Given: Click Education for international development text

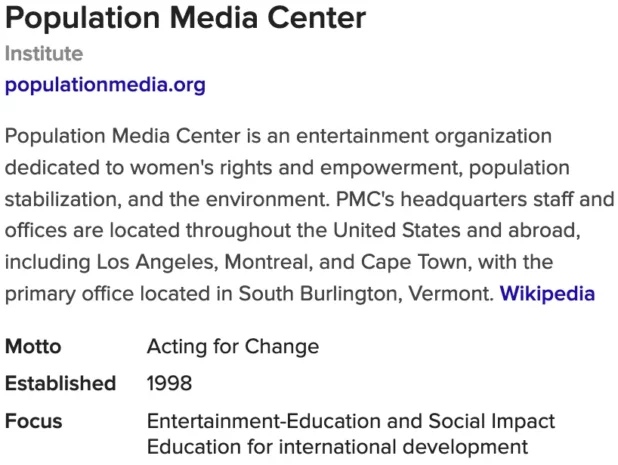Looking at the screenshot, I should click(x=337, y=446).
